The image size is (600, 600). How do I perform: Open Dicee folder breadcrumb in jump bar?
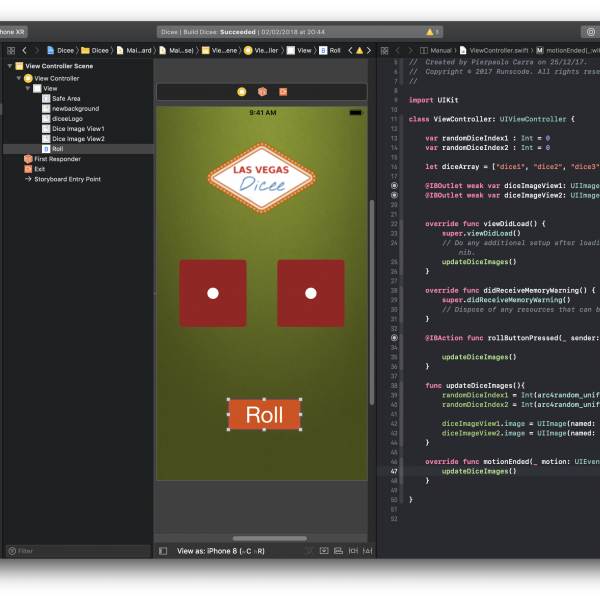click(x=95, y=51)
